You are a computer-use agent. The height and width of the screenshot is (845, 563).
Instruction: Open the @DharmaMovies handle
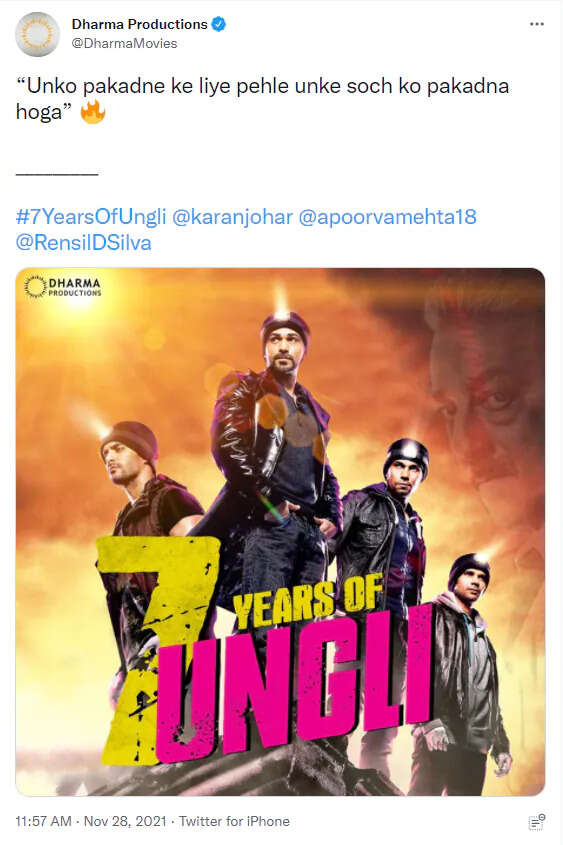click(x=124, y=44)
